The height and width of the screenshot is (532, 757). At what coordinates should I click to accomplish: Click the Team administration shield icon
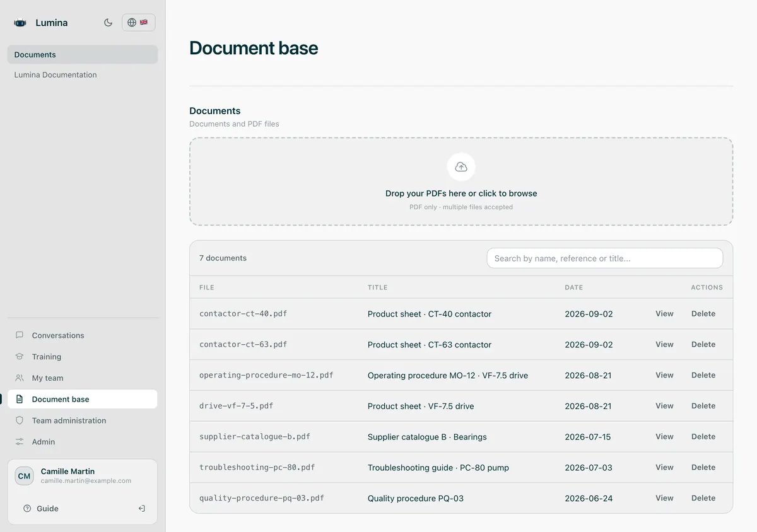click(x=20, y=420)
